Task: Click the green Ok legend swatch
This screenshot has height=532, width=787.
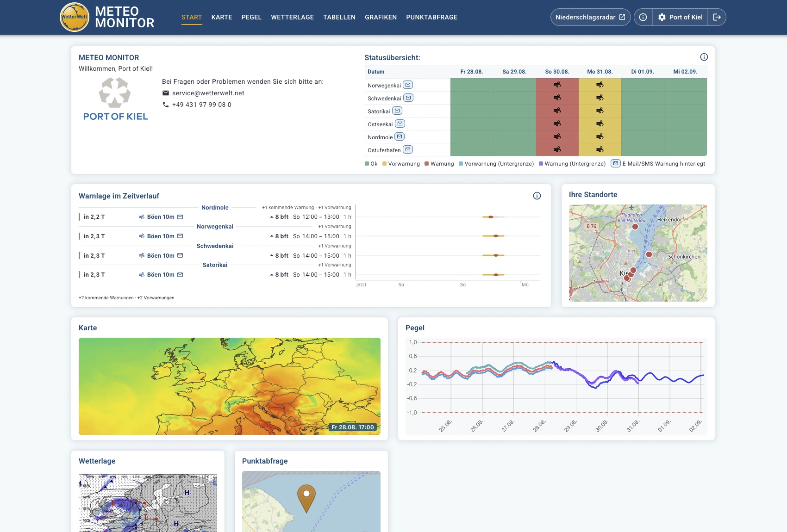Action: point(367,164)
